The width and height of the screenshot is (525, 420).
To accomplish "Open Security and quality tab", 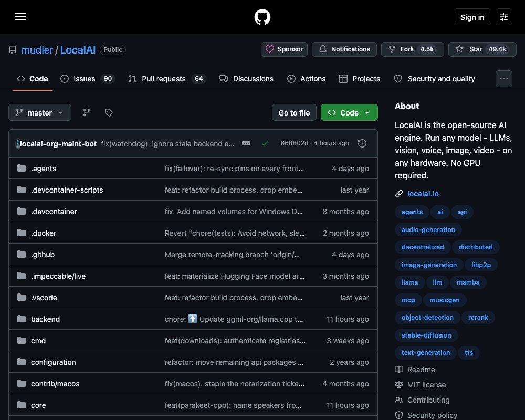I will (x=435, y=79).
